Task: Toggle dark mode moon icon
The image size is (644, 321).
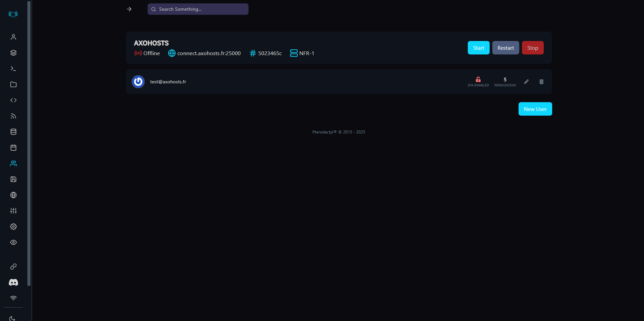Action: point(12,318)
